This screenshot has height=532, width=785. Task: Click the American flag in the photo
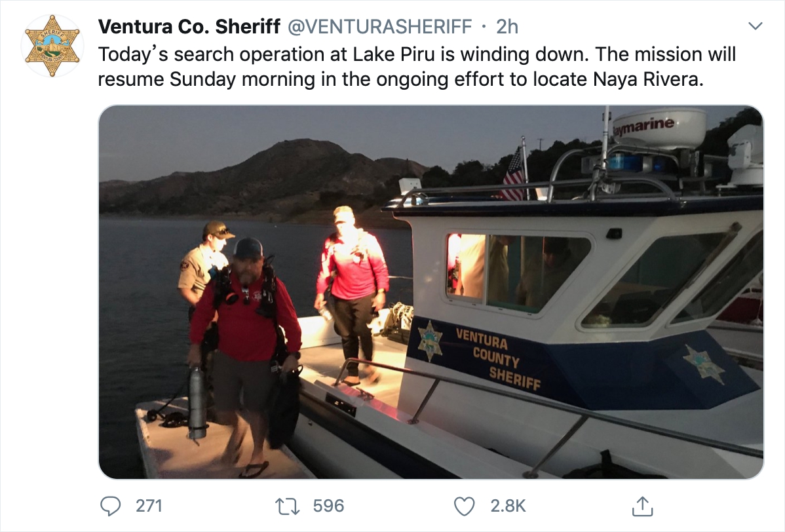[514, 173]
